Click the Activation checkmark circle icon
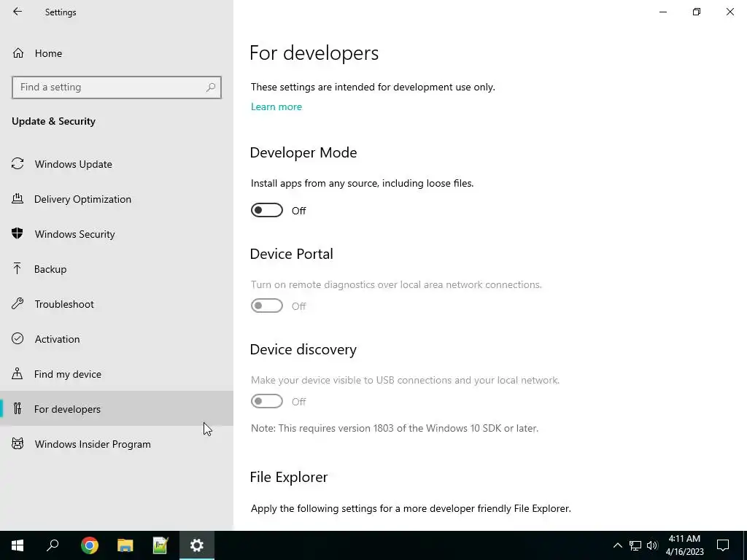The height and width of the screenshot is (560, 747). [18, 338]
